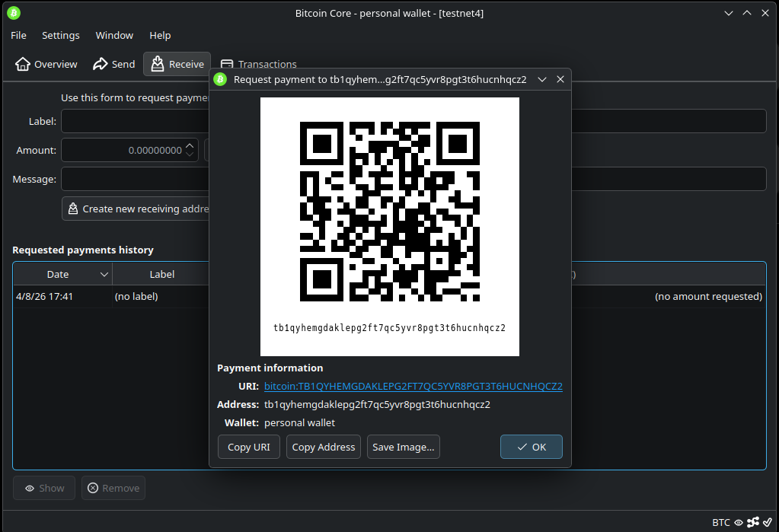779x532 pixels.
Task: Switch to the Receive tab
Action: (x=177, y=64)
